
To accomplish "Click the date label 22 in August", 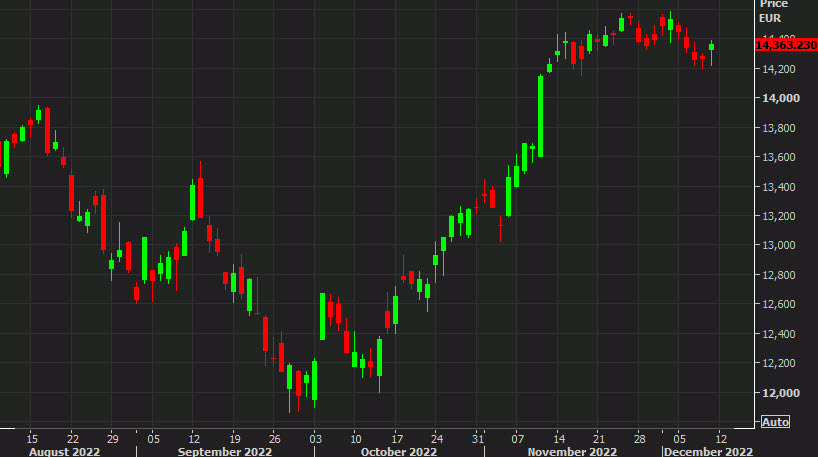I will tap(73, 439).
